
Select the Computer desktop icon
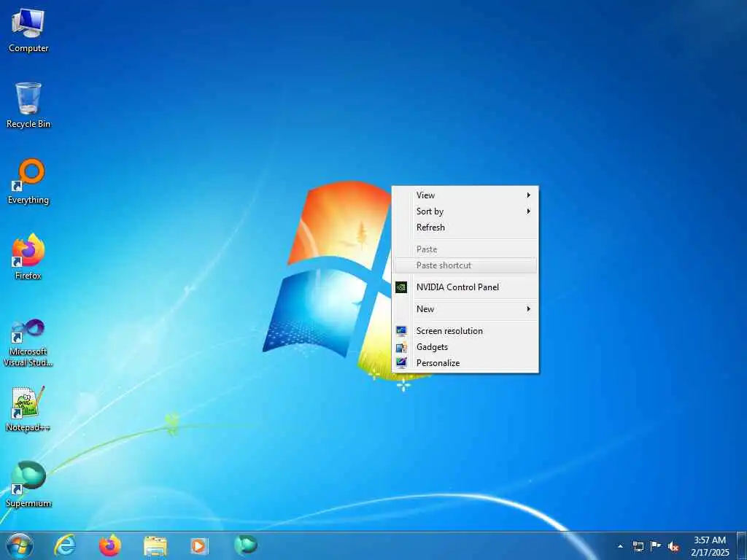[28, 29]
